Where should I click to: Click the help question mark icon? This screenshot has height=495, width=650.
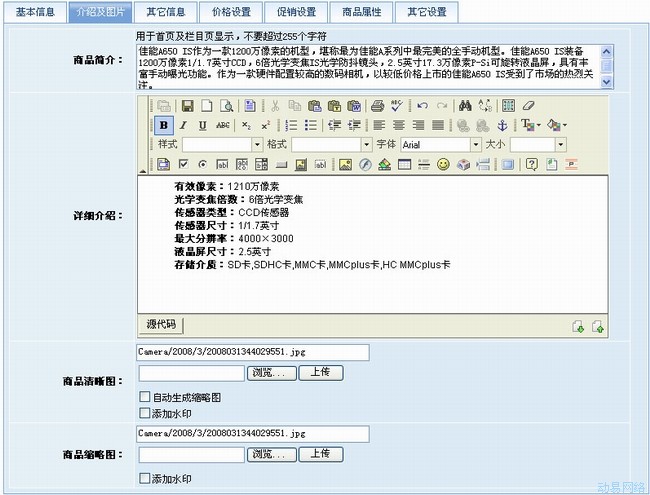point(532,165)
